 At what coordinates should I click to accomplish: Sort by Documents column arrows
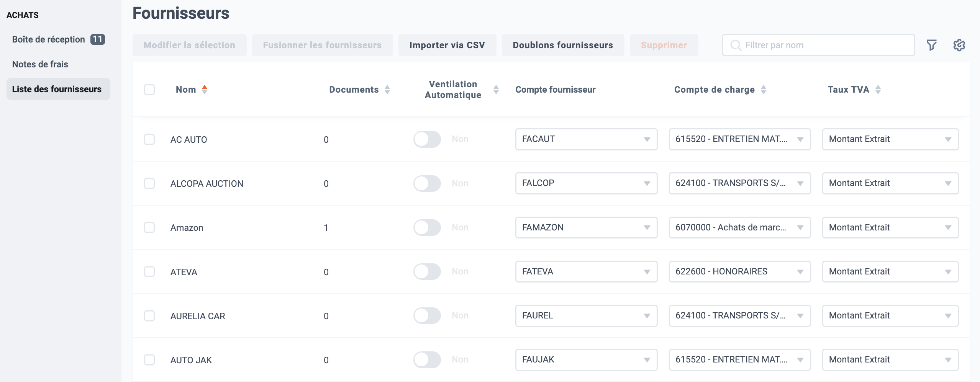coord(387,90)
